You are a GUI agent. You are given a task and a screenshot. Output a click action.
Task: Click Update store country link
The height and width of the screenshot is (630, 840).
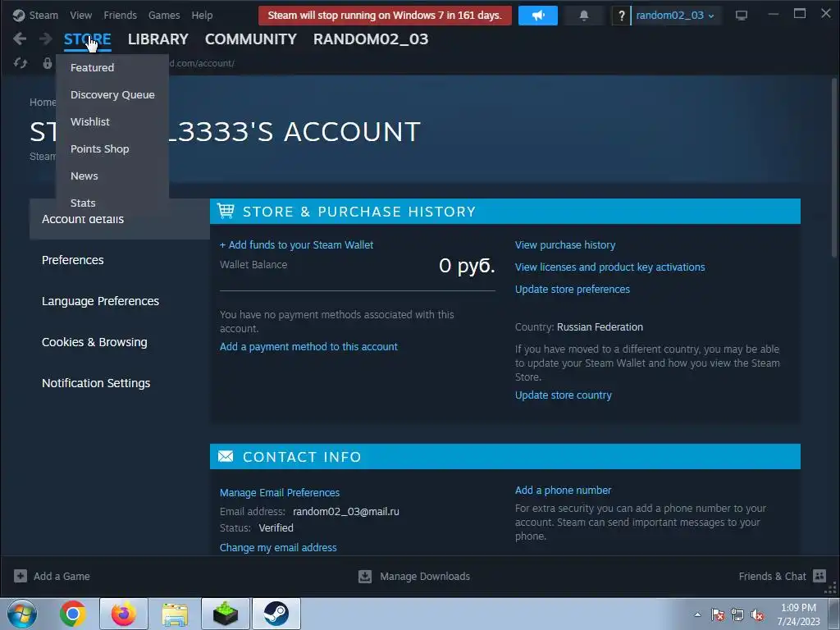pos(563,395)
